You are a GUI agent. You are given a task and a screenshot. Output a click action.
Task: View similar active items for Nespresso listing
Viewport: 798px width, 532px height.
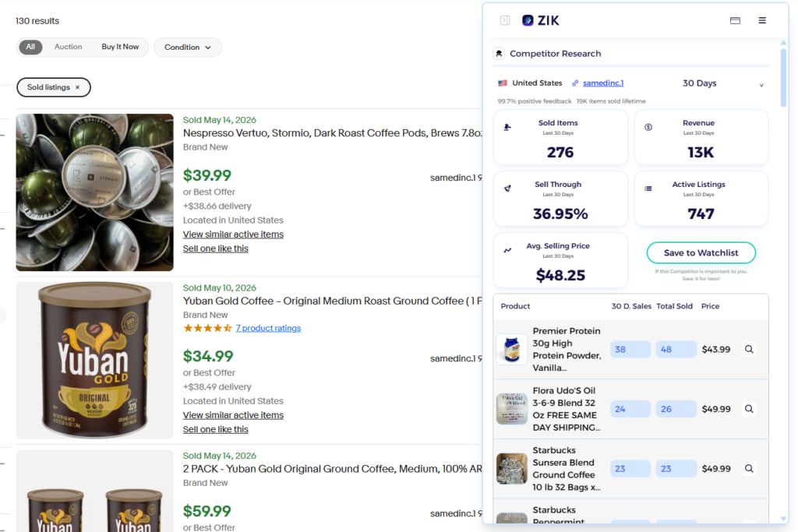tap(233, 234)
